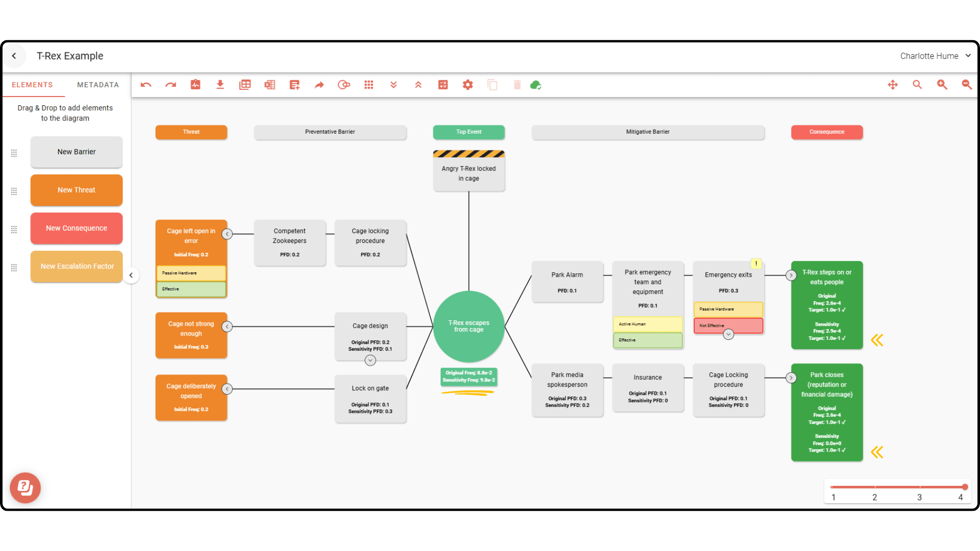Open the help chat bubble at bottom left
Image resolution: width=980 pixels, height=551 pixels.
pos(25,488)
